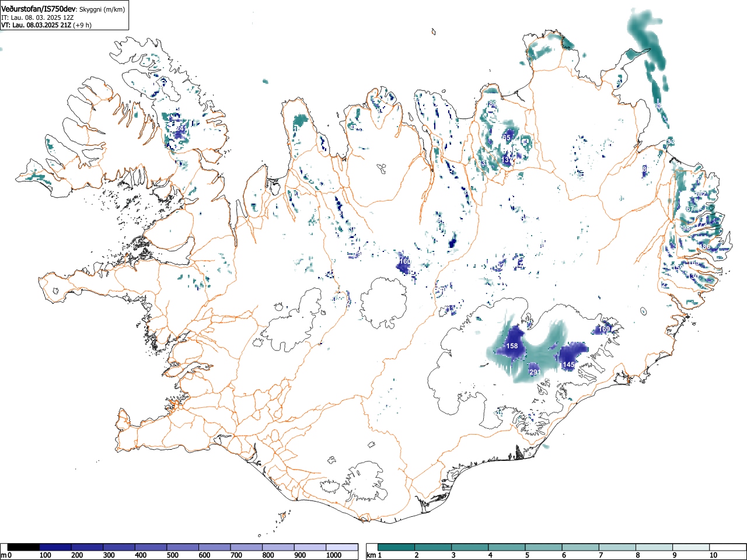
Task: Click the Skyggni (m/km) label
Action: pos(101,9)
